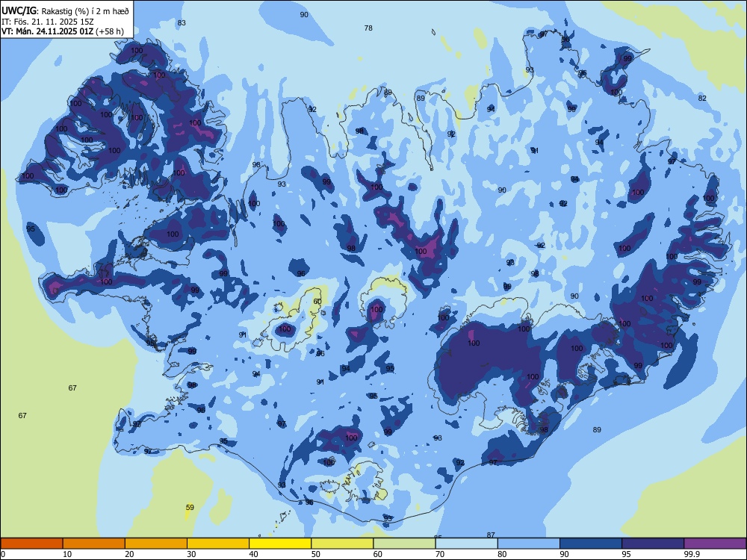Click the '20' legend scale label
747x560 pixels.
point(129,554)
